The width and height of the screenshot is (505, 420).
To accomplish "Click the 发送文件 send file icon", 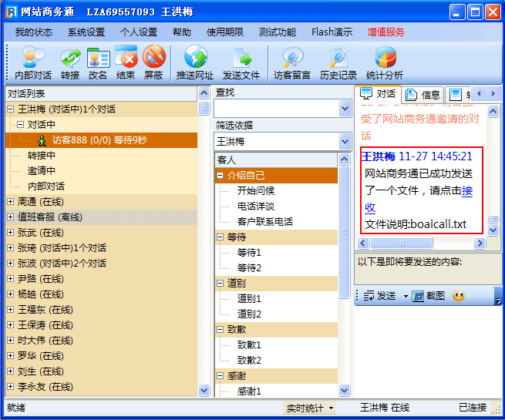I will [241, 62].
